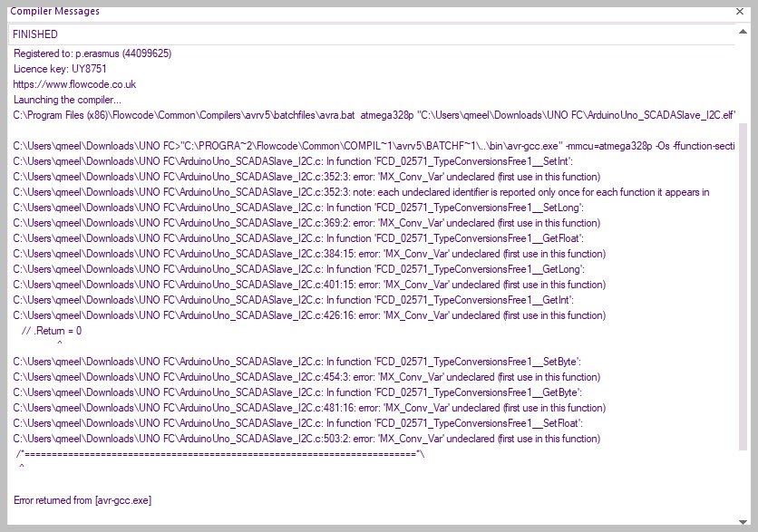Image resolution: width=758 pixels, height=532 pixels.
Task: Click the error at line 352:3
Action: (309, 177)
